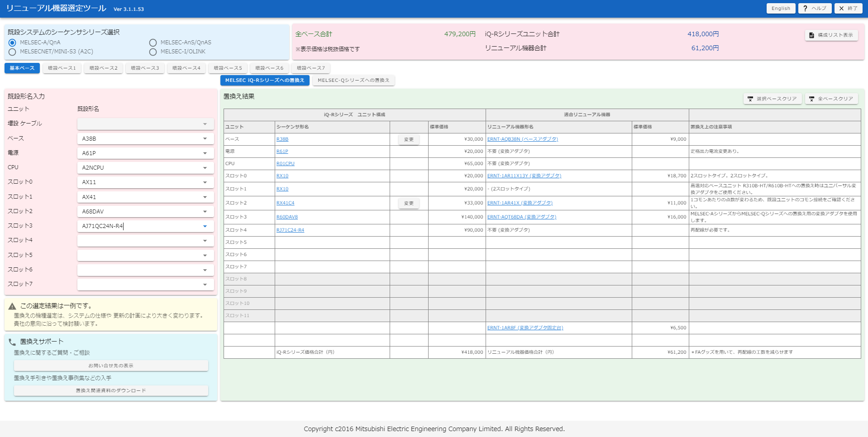Click the X exit icon
Screen dimensions: 868x437
(842, 9)
